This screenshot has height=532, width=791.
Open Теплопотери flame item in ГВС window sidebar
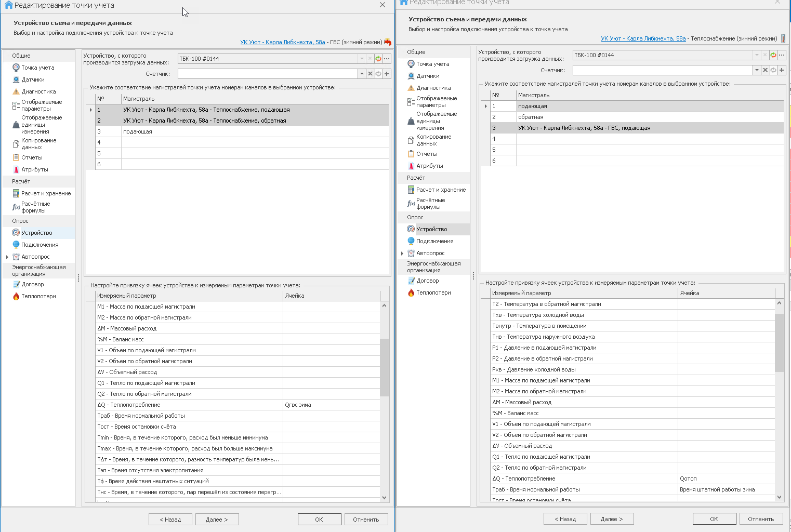[38, 296]
